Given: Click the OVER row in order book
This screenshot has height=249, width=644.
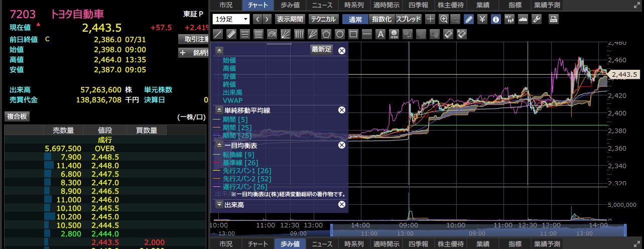Looking at the screenshot, I should click(105, 149).
